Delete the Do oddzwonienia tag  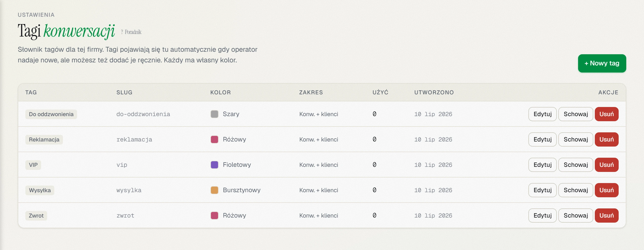pos(606,114)
